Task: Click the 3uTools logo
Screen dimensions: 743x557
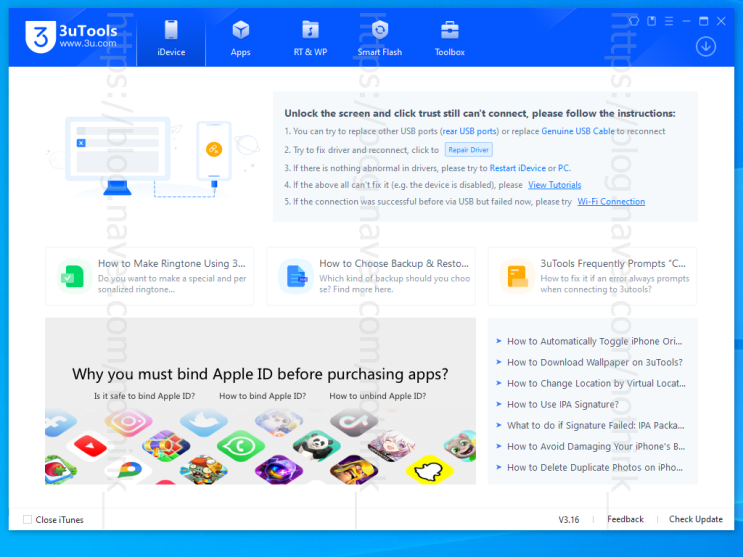Action: (x=71, y=37)
